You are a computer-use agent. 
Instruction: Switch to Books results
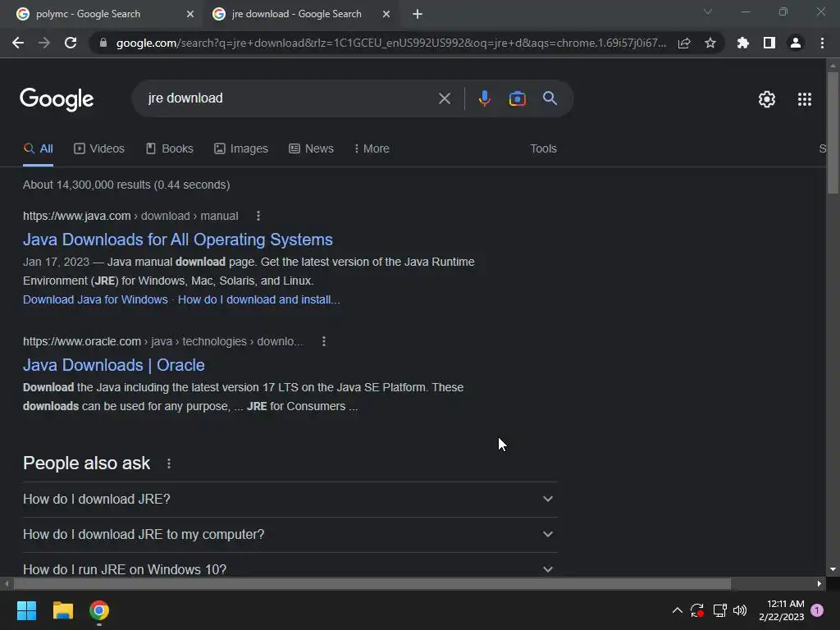169,148
